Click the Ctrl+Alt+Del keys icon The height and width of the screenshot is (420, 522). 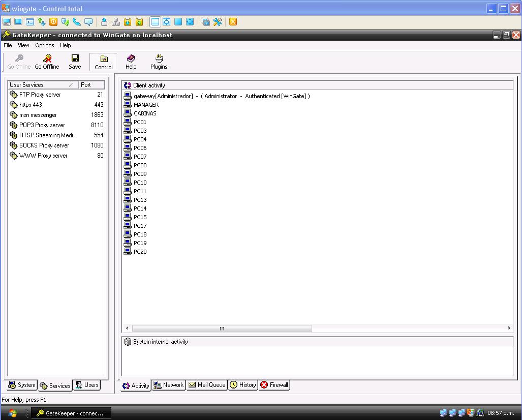(x=116, y=22)
